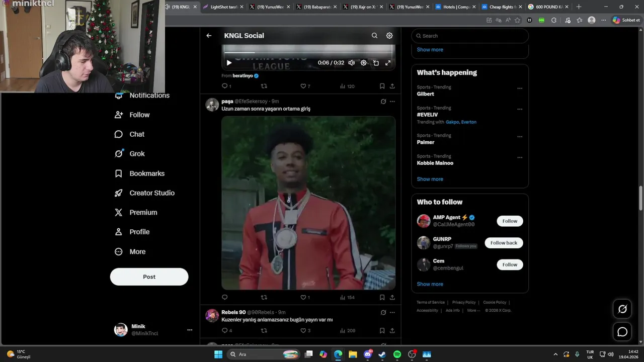The width and height of the screenshot is (644, 362).
Task: Expand the More sidebar menu
Action: 130,251
